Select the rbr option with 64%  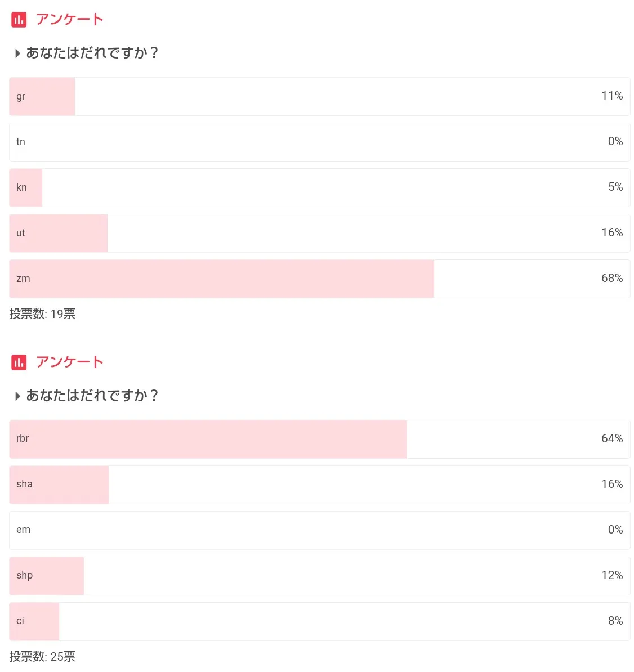pyautogui.click(x=319, y=439)
